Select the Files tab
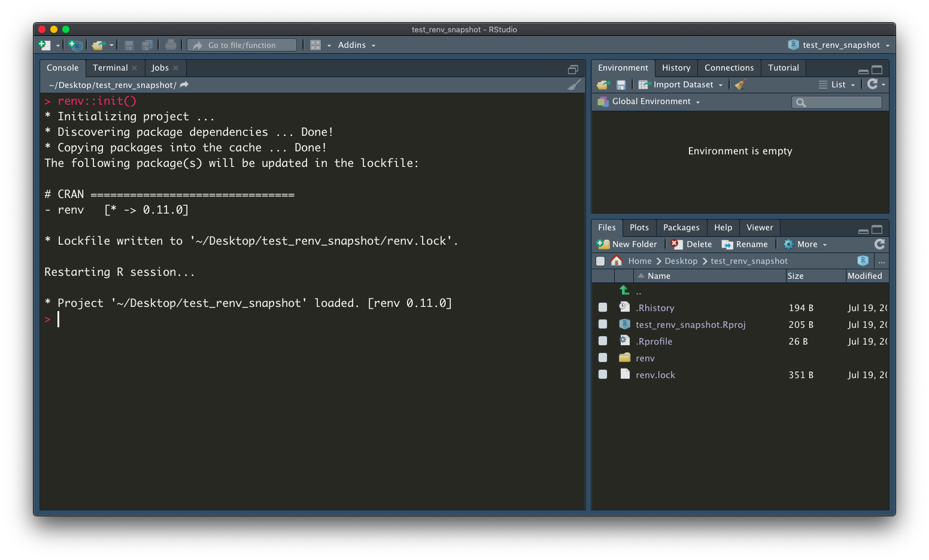The width and height of the screenshot is (929, 560). 607,227
